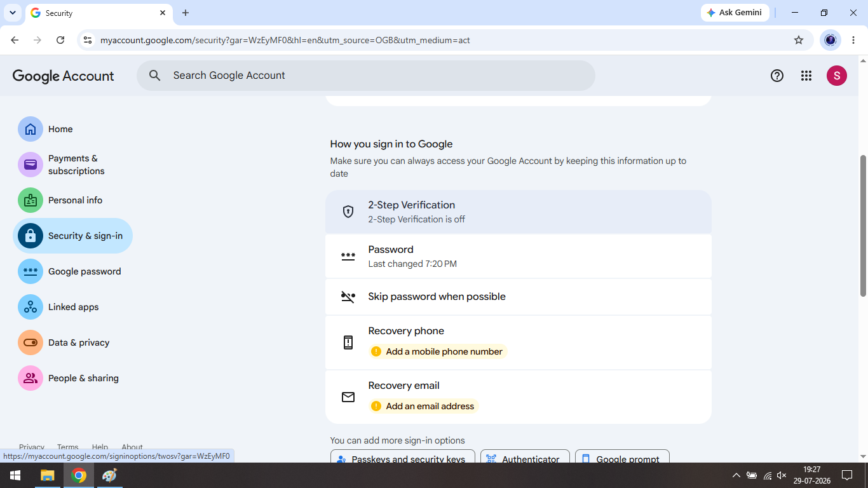Go back to the previous page
The image size is (868, 488).
(15, 40)
